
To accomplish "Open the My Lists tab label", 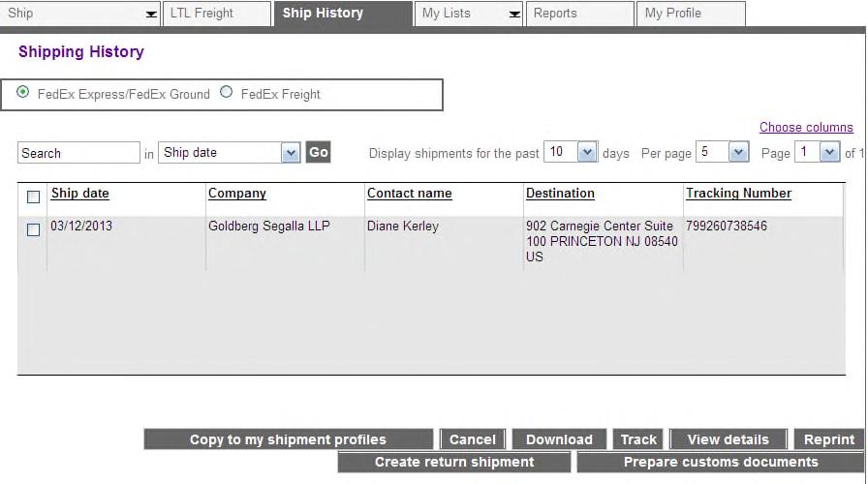I will tap(447, 14).
